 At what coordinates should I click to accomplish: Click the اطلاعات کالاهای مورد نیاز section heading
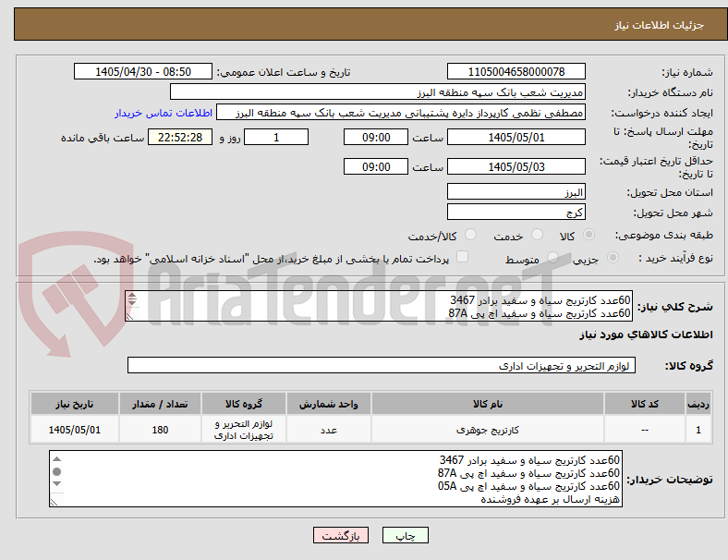[646, 335]
